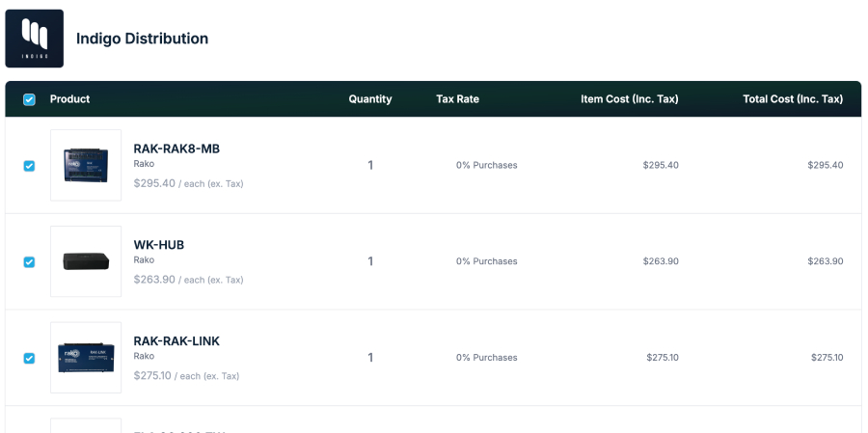Viewport: 868px width, 433px height.
Task: Select the 0% Purchases tax rate for WK-HUB
Action: coord(487,261)
